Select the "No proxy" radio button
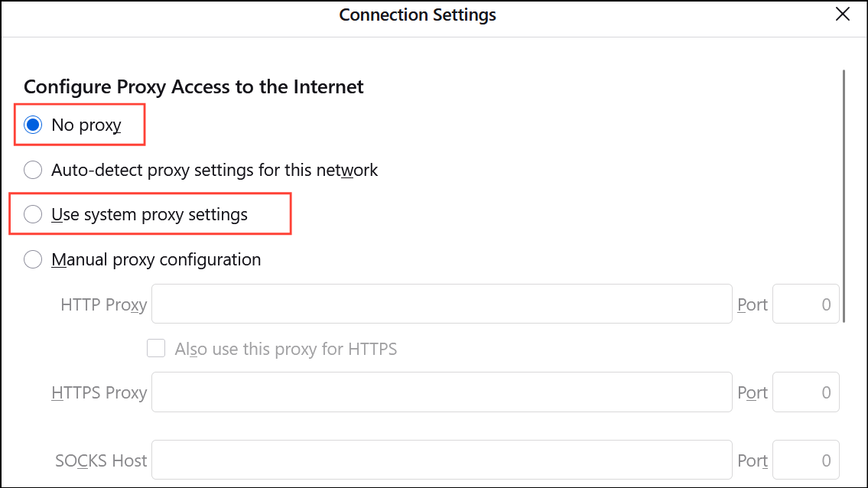Screen dimensions: 868x488 pyautogui.click(x=33, y=123)
